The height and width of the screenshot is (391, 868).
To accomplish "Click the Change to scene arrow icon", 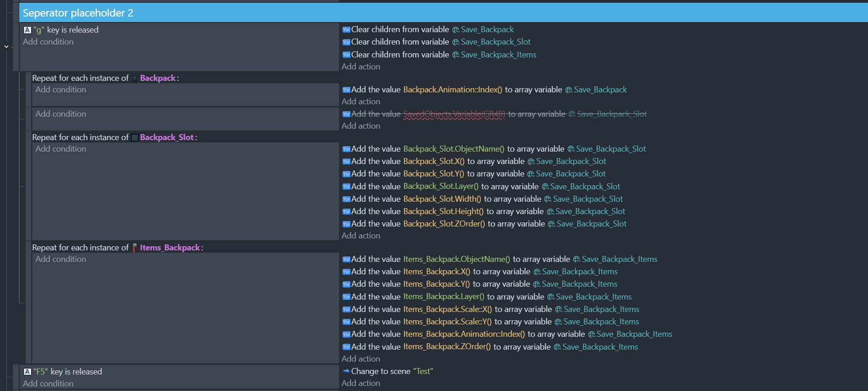I will click(346, 371).
